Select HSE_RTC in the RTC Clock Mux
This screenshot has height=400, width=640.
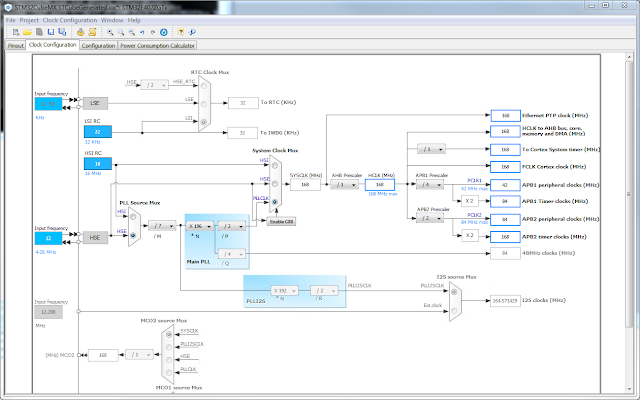point(203,86)
